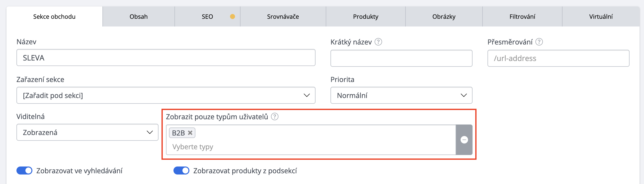Switch to the Filtrování tab
644x184 pixels.
coord(522,16)
